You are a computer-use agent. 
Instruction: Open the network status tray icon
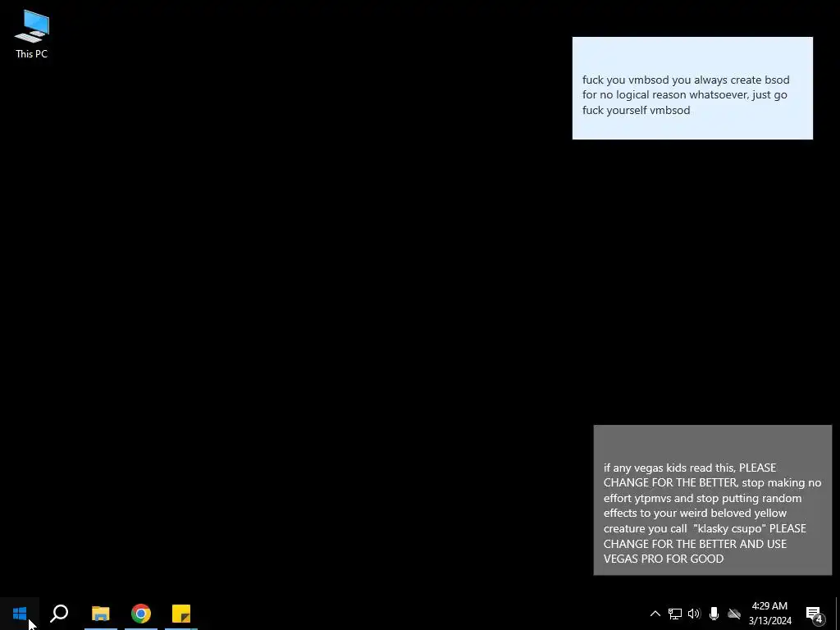(x=675, y=614)
